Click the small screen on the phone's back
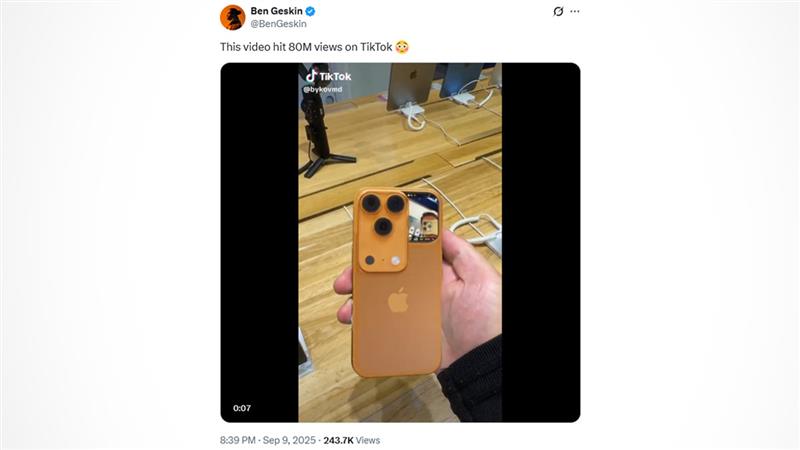The image size is (800, 450). (x=423, y=216)
